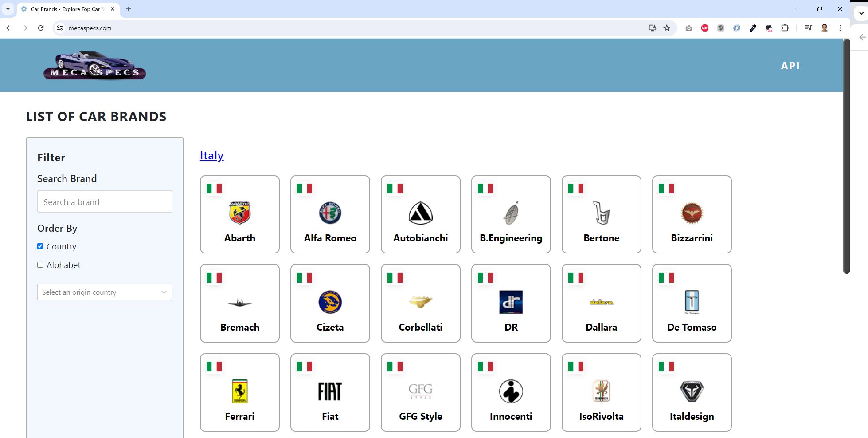868x438 pixels.
Task: Click the Italian flag on Abarth card
Action: 214,189
